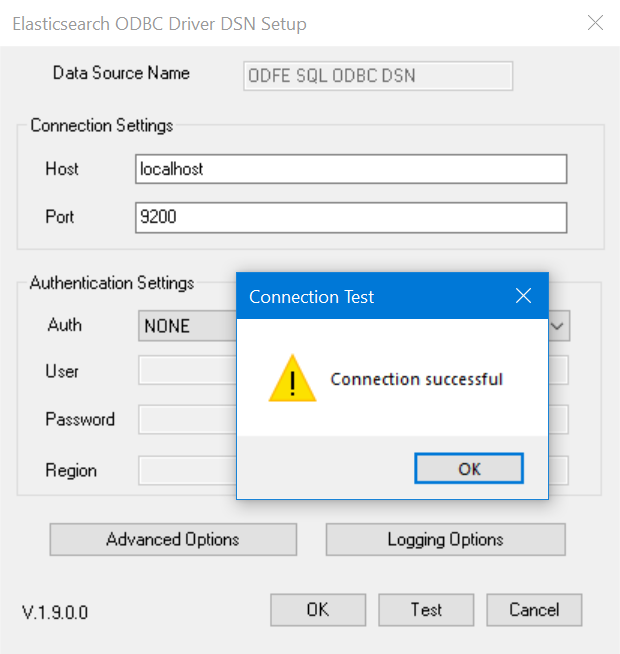Close the Connection Test popup
Viewport: 620px width, 654px height.
(523, 296)
